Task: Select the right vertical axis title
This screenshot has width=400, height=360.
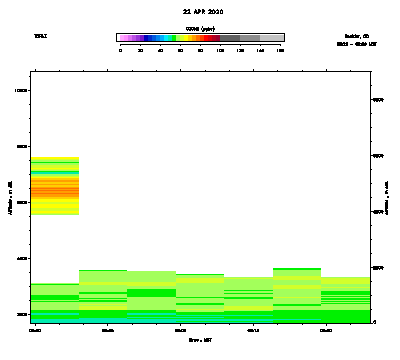Action: 387,198
